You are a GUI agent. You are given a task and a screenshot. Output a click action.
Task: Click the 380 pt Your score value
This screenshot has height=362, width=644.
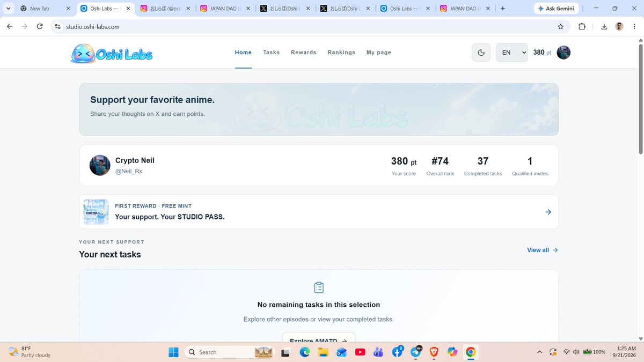click(404, 161)
